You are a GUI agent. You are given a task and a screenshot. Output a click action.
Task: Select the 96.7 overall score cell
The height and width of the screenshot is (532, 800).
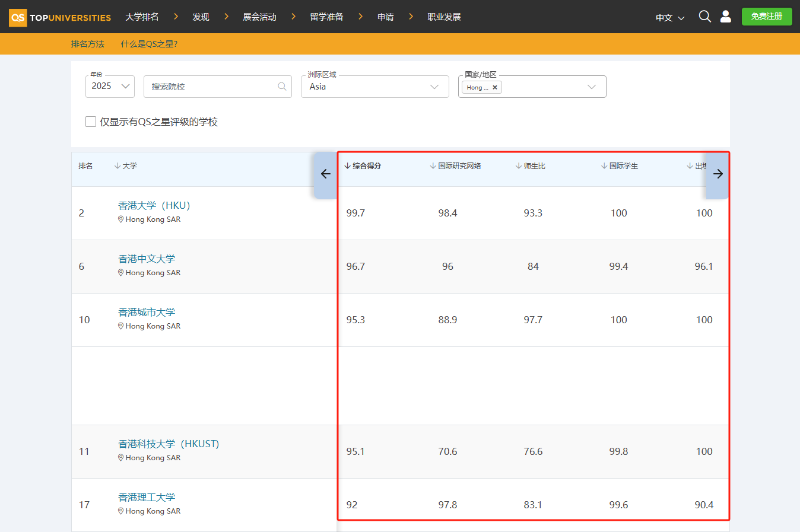(x=355, y=266)
